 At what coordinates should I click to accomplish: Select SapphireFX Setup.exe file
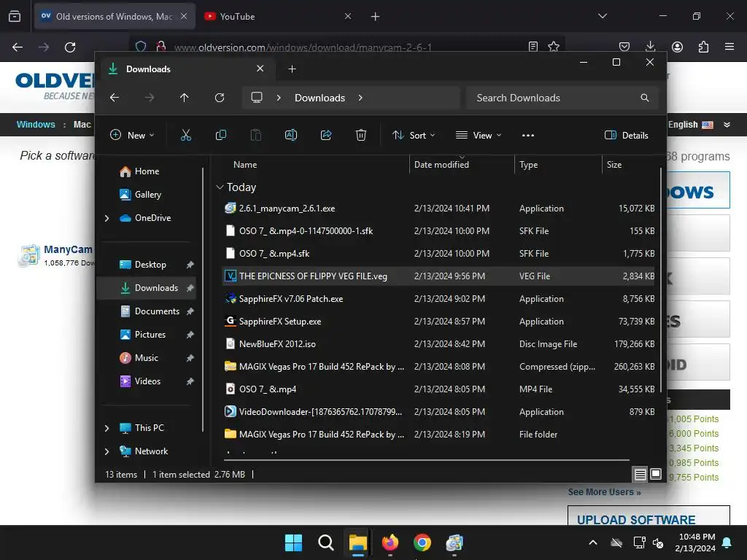click(438, 322)
